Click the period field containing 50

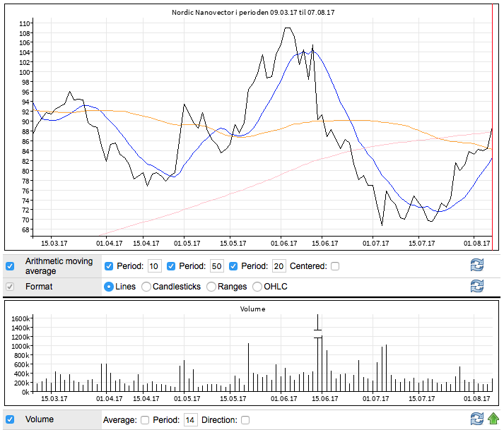(x=216, y=266)
